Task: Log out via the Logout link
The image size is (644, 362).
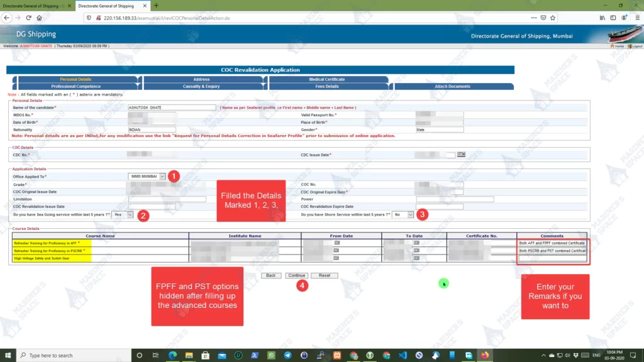Action: (635, 46)
